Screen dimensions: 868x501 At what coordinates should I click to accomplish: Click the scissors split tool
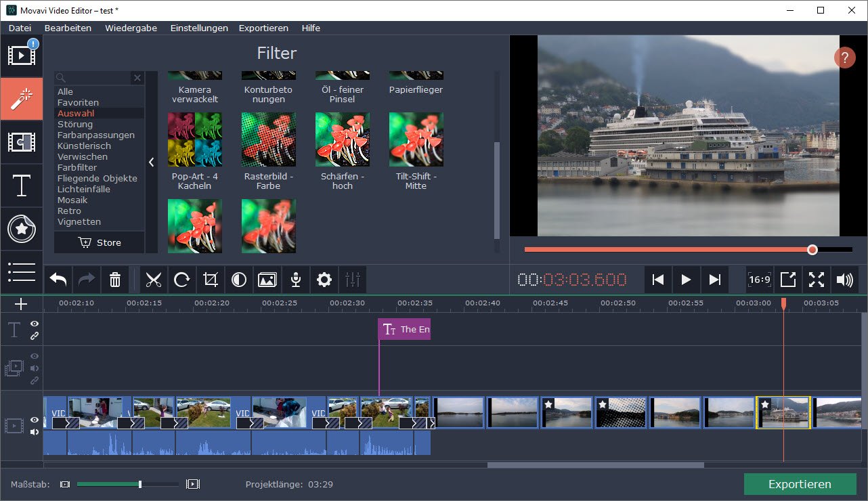(154, 280)
